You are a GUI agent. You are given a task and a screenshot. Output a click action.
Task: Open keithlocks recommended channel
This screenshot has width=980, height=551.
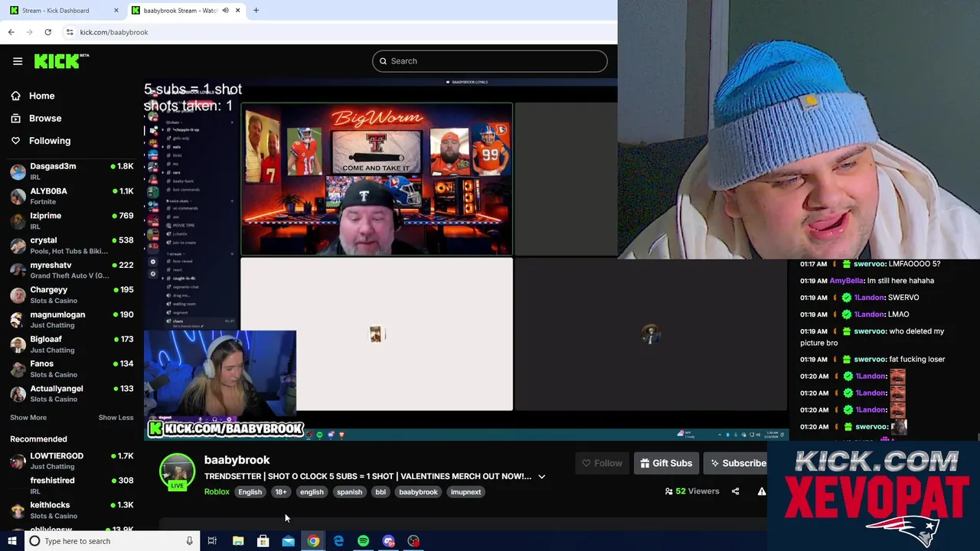(x=72, y=510)
